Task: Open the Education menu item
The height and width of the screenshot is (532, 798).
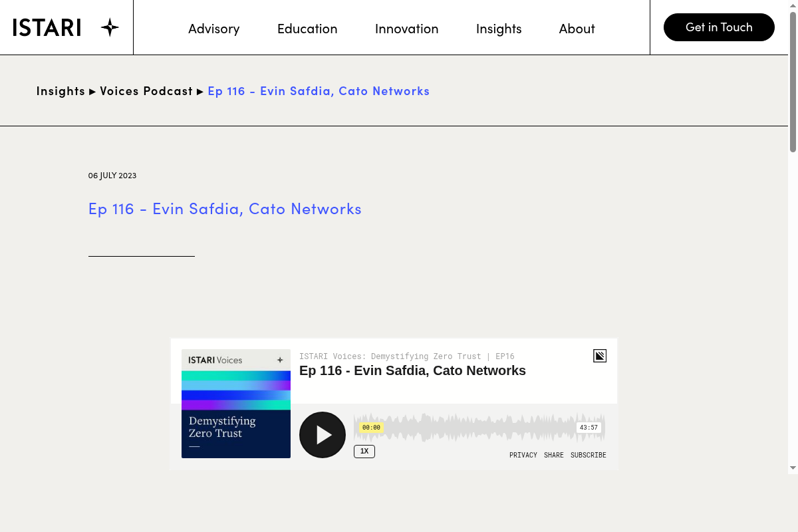Action: pos(307,28)
